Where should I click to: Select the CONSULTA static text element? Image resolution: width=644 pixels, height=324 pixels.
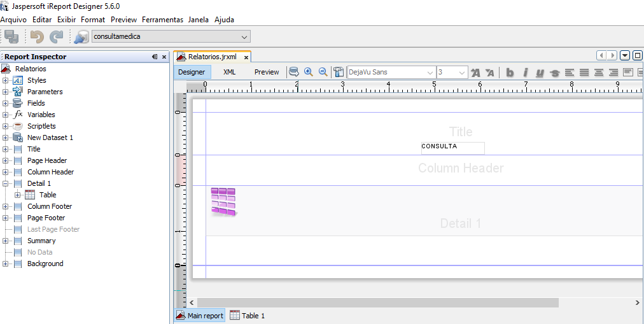[452, 148]
